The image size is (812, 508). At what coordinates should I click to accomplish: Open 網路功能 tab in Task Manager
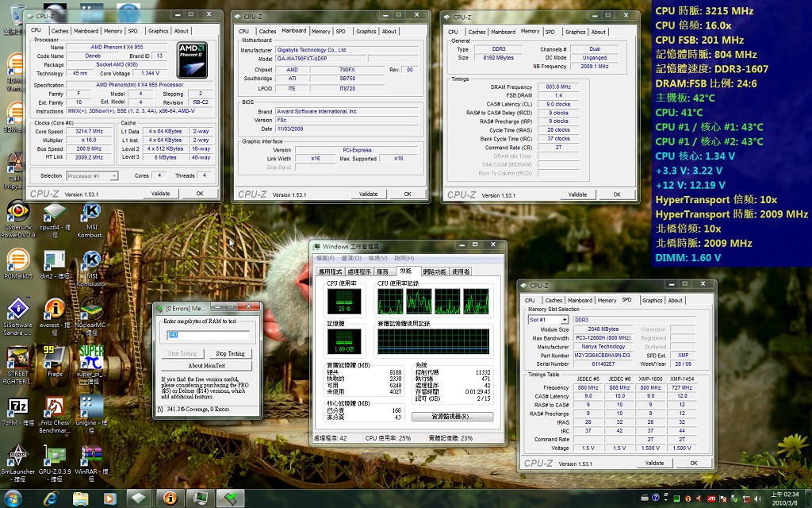click(x=435, y=271)
